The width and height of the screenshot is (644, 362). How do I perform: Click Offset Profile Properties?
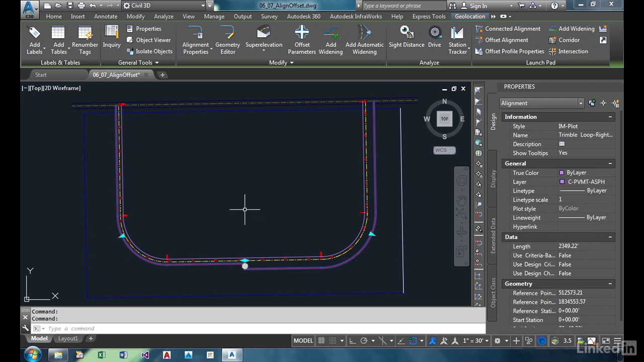tap(510, 51)
